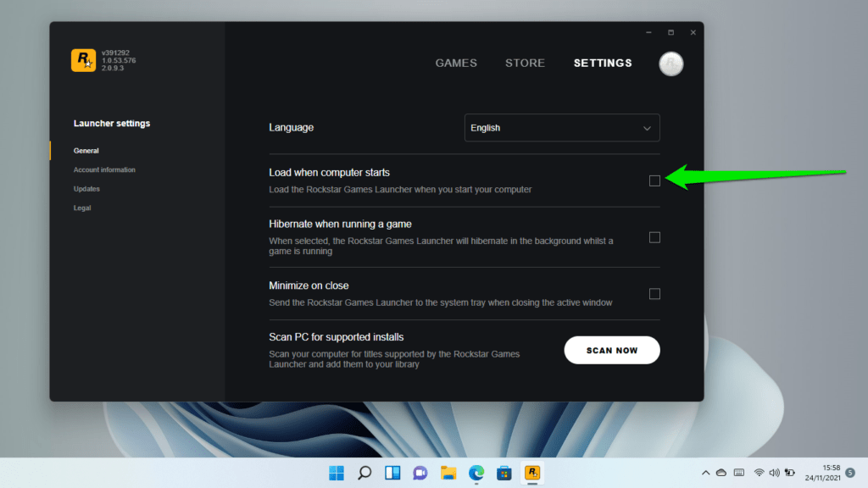868x488 pixels.
Task: Switch to the STORE tab
Action: pos(525,63)
